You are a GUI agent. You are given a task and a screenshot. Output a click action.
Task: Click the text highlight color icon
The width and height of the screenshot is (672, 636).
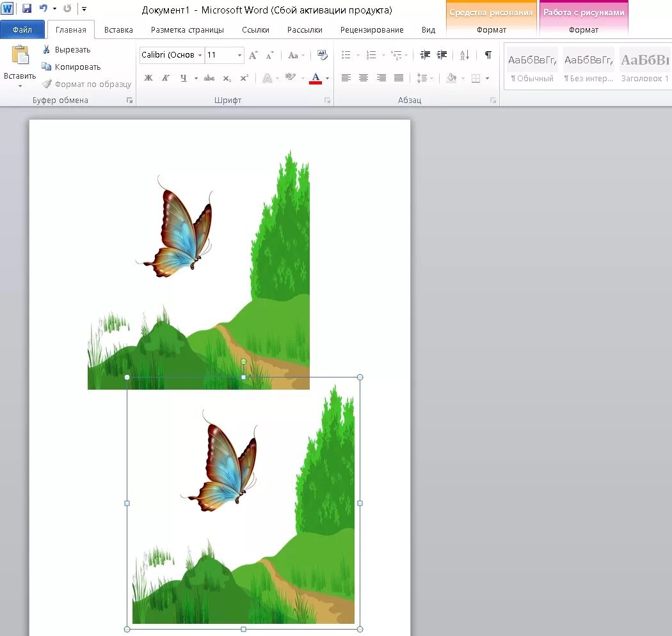(x=290, y=77)
